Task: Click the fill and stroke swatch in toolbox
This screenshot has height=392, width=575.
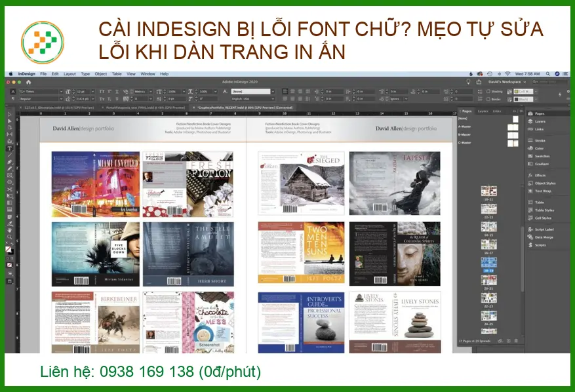Action: point(10,250)
